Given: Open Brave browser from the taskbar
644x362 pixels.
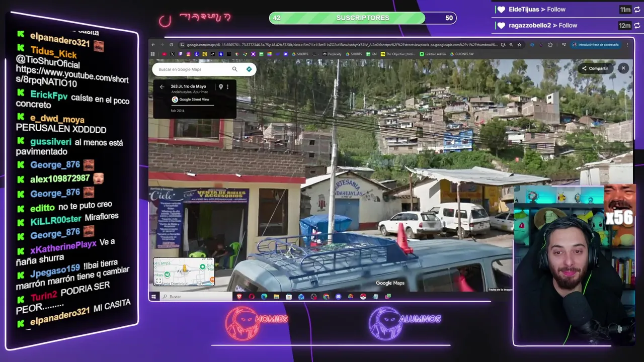Looking at the screenshot, I should tap(239, 297).
